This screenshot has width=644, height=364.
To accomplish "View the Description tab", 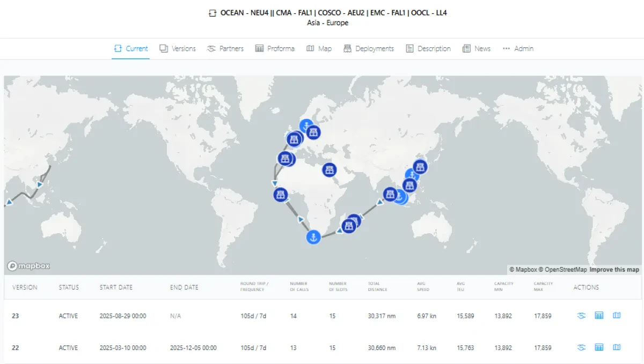I will (428, 49).
